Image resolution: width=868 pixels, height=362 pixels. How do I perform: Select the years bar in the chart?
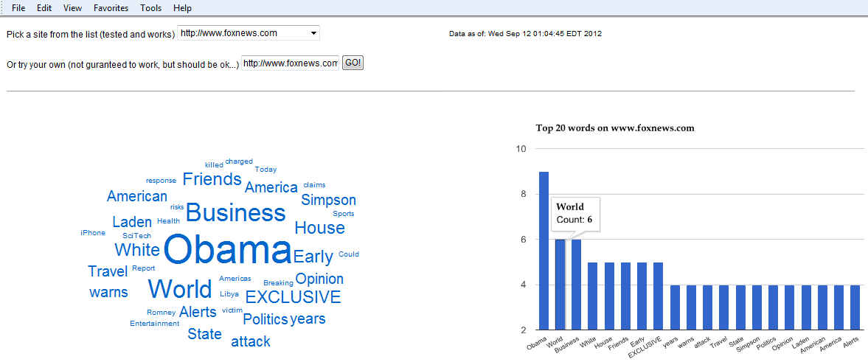pos(675,307)
